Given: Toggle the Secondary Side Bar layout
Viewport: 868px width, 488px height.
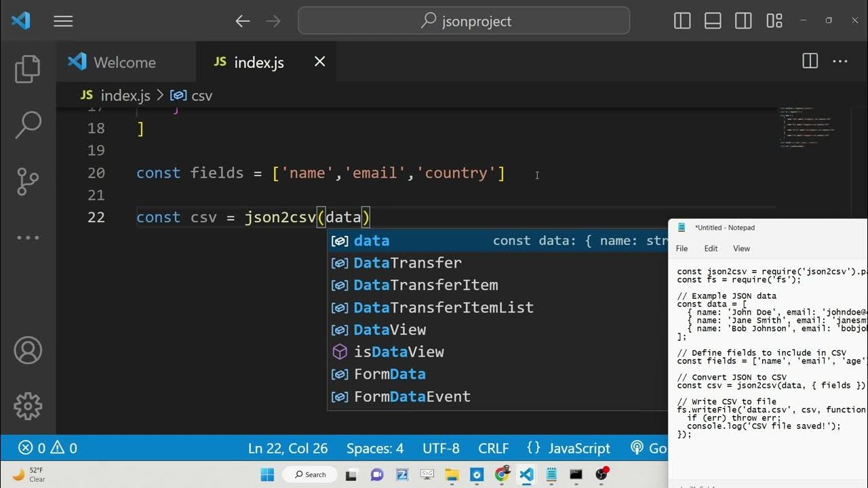Looking at the screenshot, I should tap(743, 21).
